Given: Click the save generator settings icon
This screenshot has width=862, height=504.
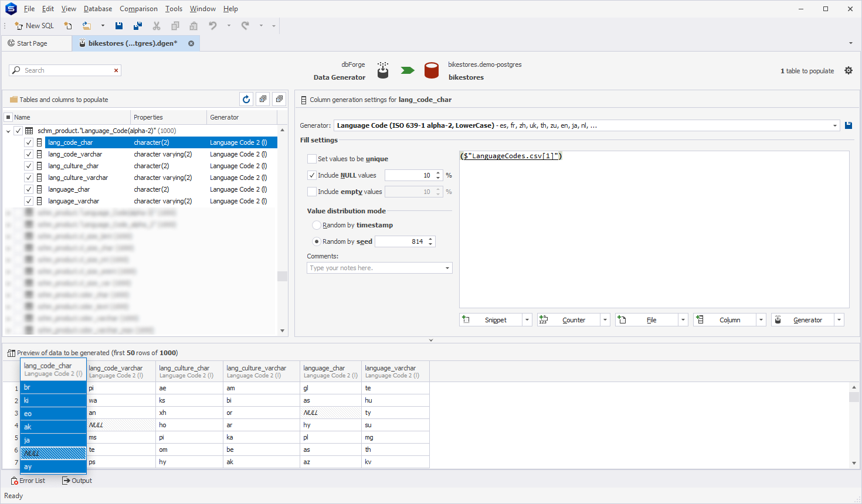Looking at the screenshot, I should click(849, 125).
